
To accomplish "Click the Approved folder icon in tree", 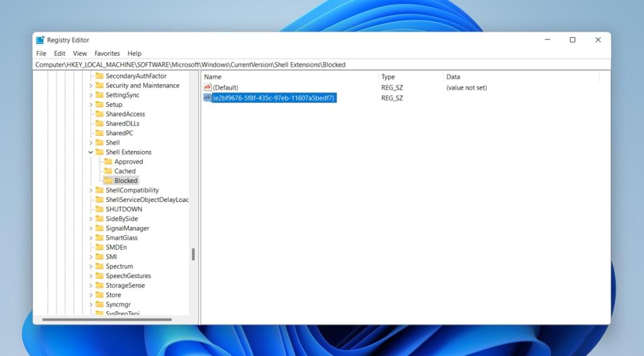I will coord(108,162).
